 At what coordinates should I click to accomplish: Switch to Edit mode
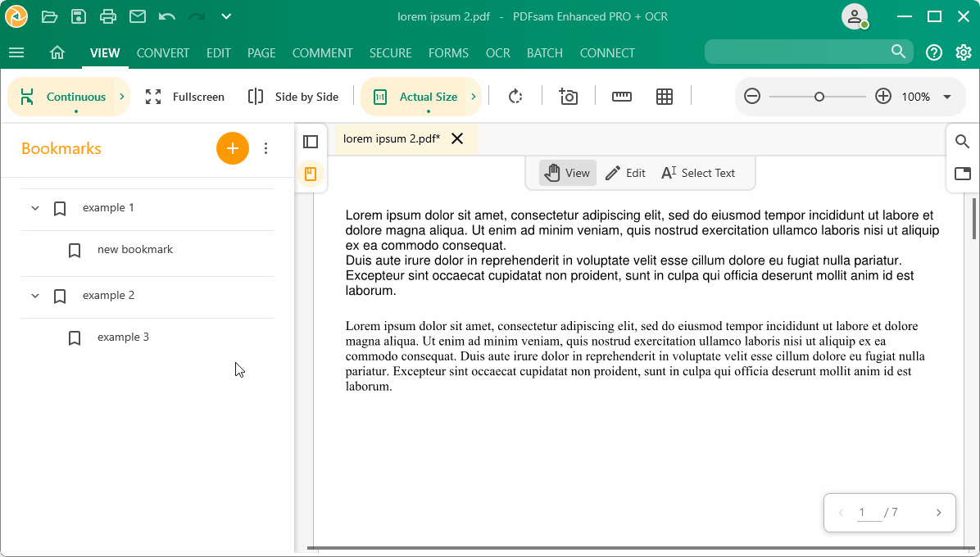click(x=625, y=173)
